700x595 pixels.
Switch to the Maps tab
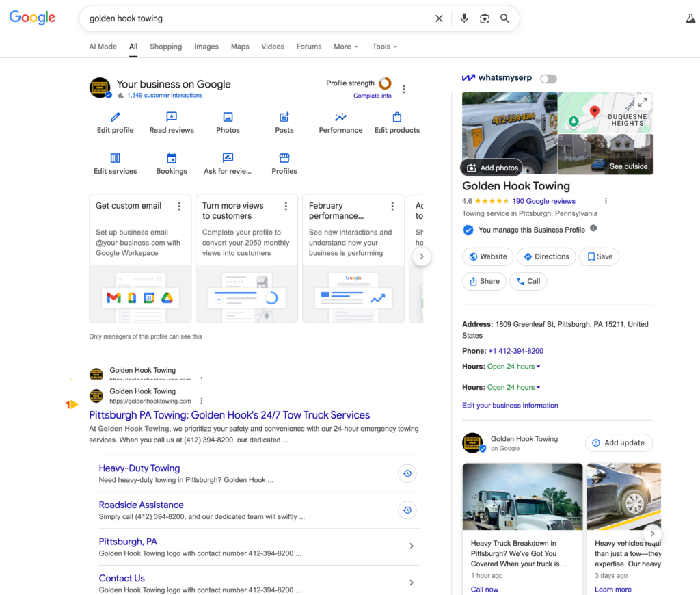point(240,47)
